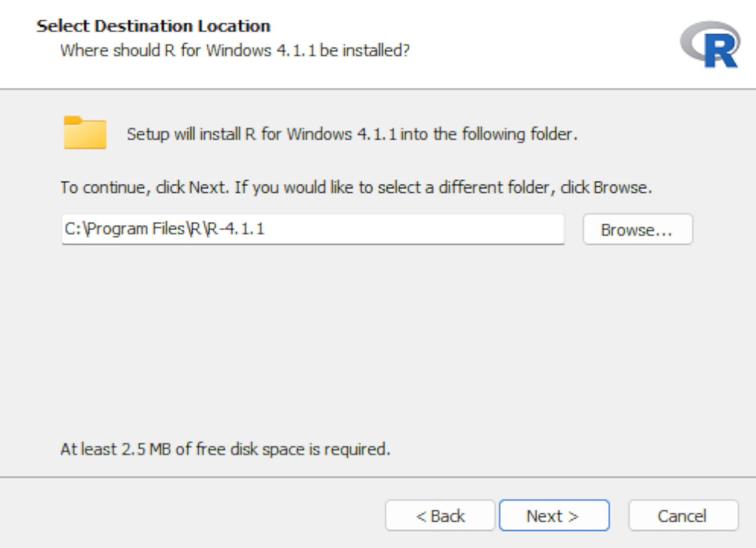Open the Browse folder dialog
Screen dimensions: 756x548
[x=638, y=229]
